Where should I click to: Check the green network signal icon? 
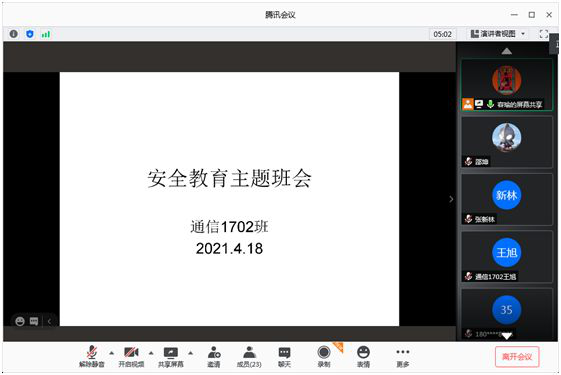point(46,34)
